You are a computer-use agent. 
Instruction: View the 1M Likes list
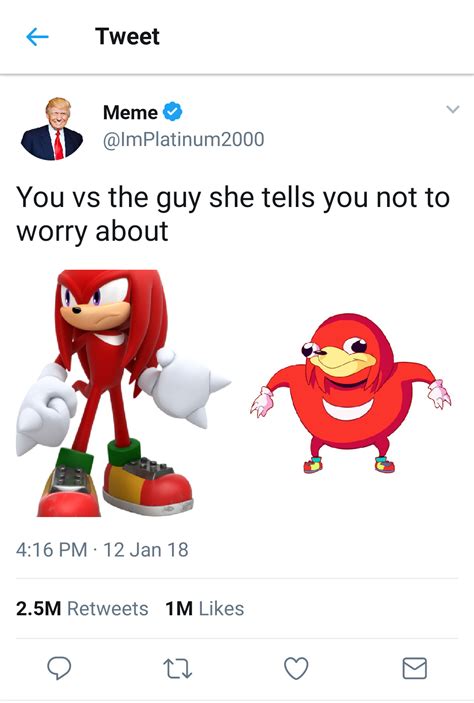[204, 609]
